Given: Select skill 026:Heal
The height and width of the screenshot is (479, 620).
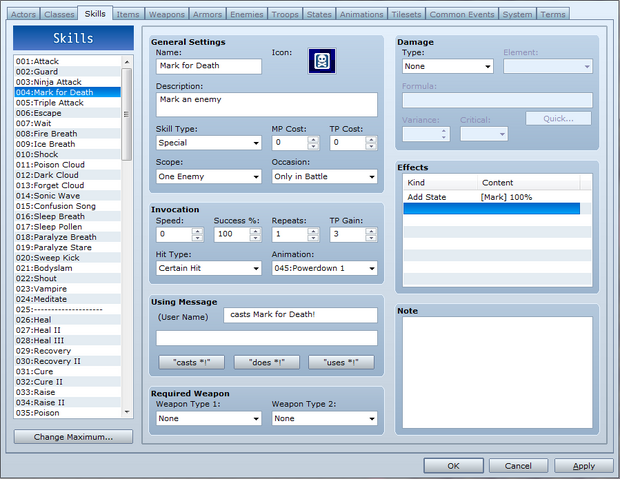Looking at the screenshot, I should pyautogui.click(x=68, y=320).
